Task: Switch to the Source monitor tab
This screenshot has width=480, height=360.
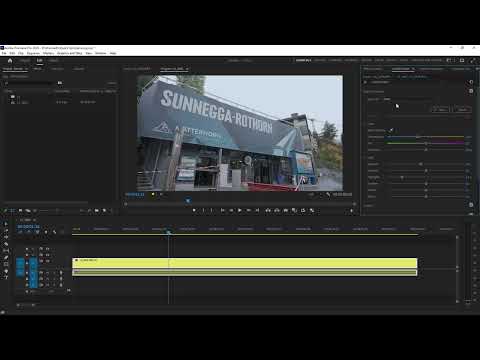Action: pos(137,69)
